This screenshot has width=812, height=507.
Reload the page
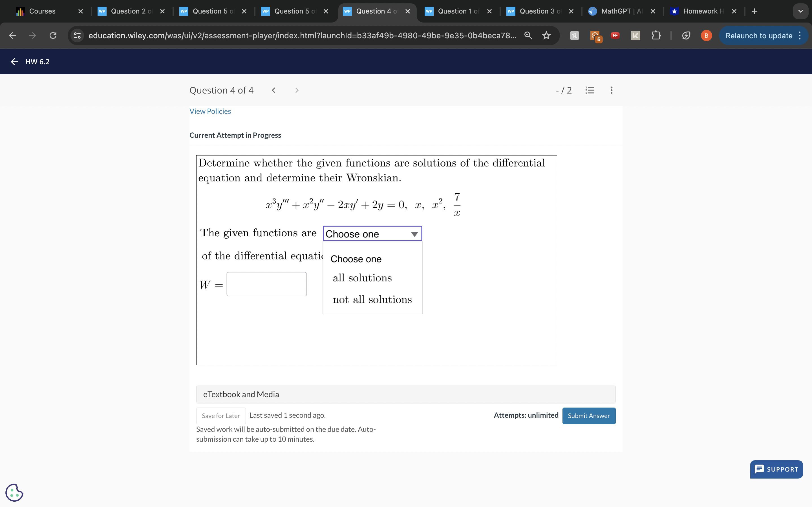53,35
